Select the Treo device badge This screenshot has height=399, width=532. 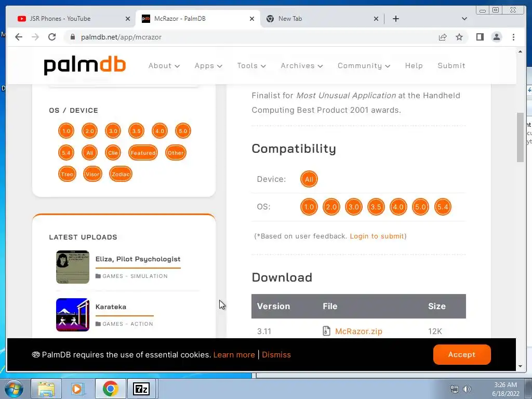(x=67, y=174)
